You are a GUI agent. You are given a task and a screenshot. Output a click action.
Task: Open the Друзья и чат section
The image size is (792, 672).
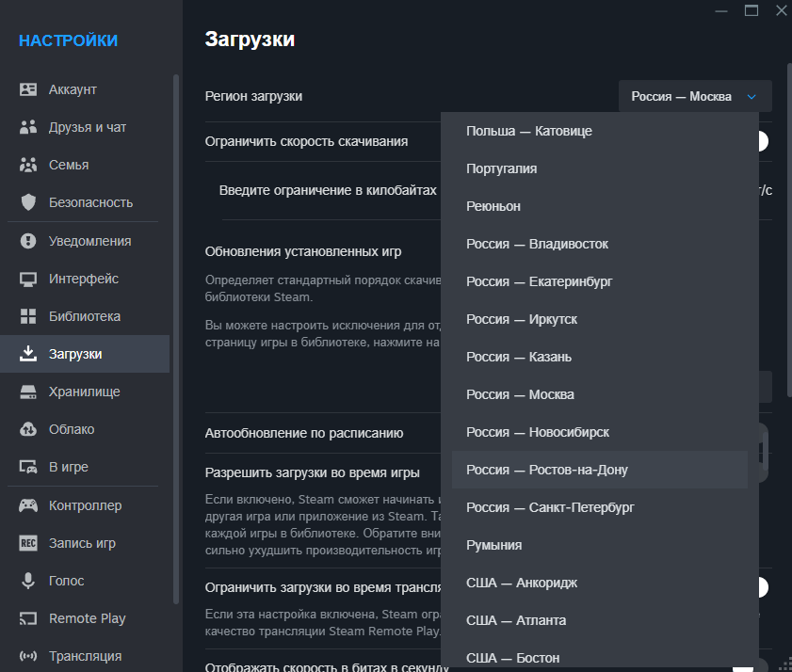point(85,127)
